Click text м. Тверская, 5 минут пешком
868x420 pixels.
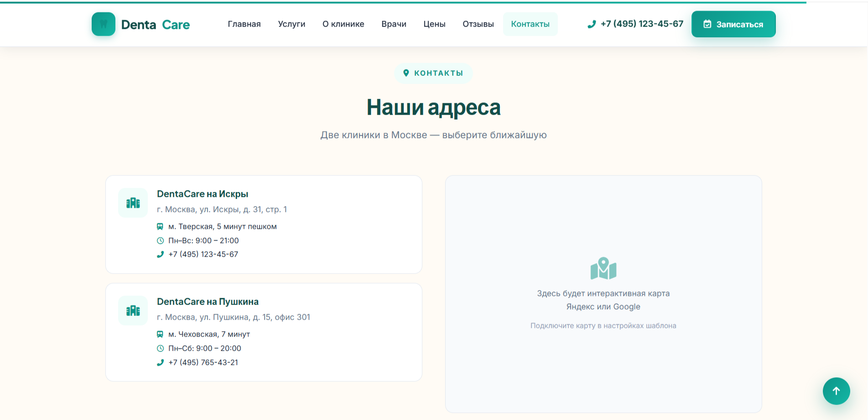pos(223,226)
